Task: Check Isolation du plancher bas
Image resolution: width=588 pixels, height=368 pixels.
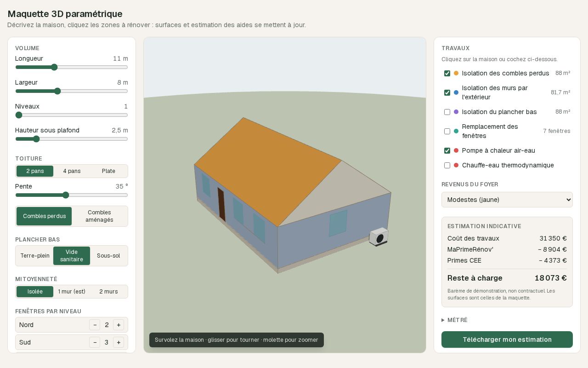Action: tap(447, 112)
